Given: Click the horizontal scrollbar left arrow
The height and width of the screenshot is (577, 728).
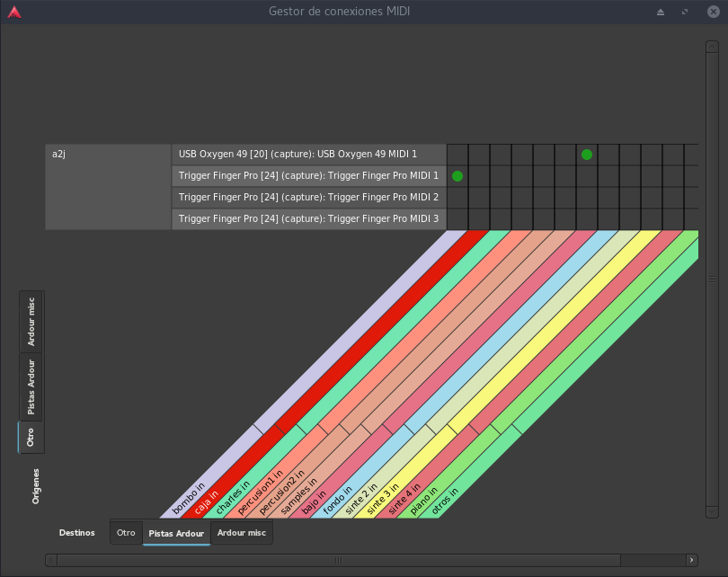Looking at the screenshot, I should 51,560.
